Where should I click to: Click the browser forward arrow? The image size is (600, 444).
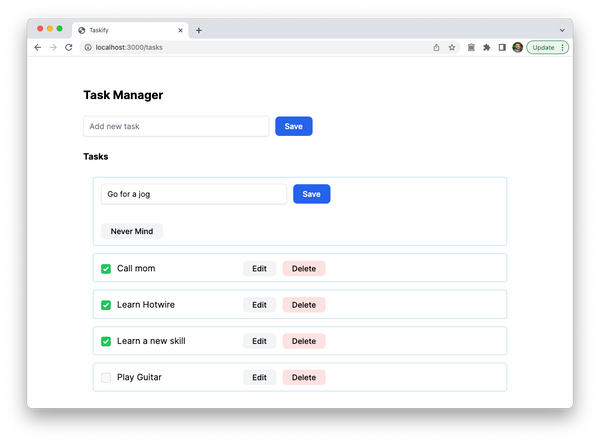click(x=53, y=47)
